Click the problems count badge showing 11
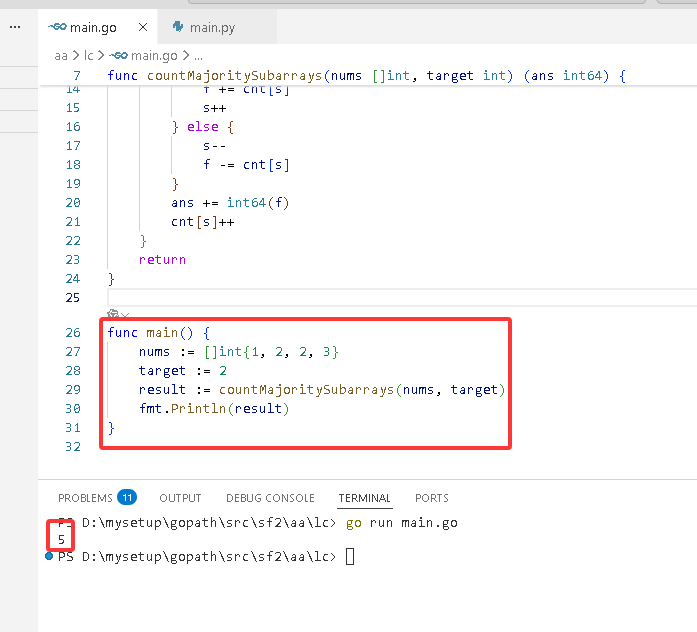This screenshot has height=632, width=697. 127,497
